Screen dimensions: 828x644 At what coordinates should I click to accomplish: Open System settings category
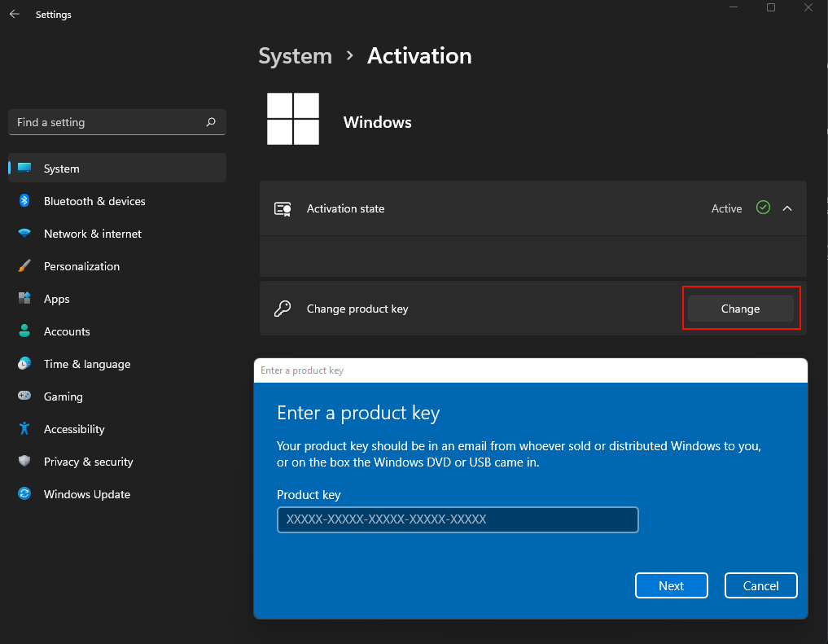[x=117, y=168]
